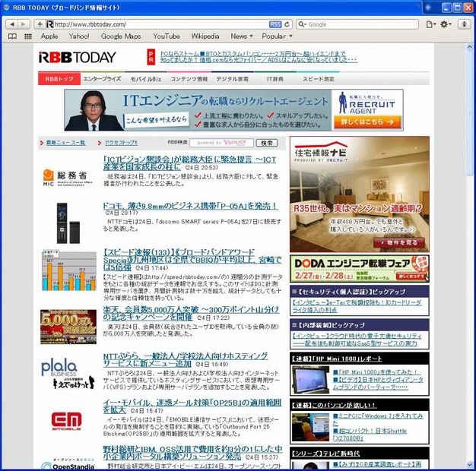Open the アクセストップ5 link
Viewport: 476px width, 471px height.
121,143
